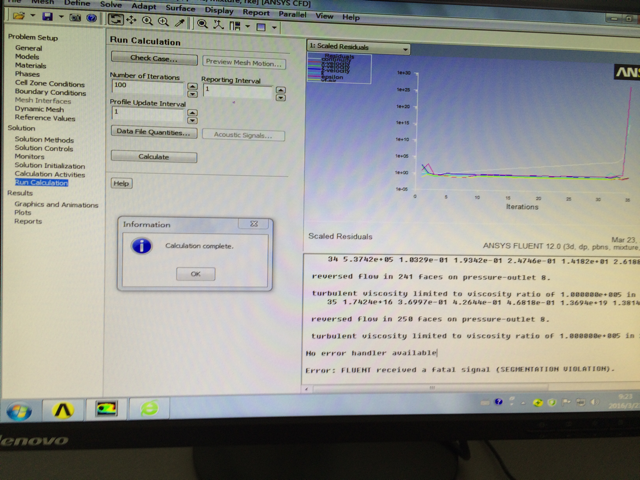This screenshot has height=480, width=640.
Task: Click the round yellow-green tray icon
Action: (538, 402)
